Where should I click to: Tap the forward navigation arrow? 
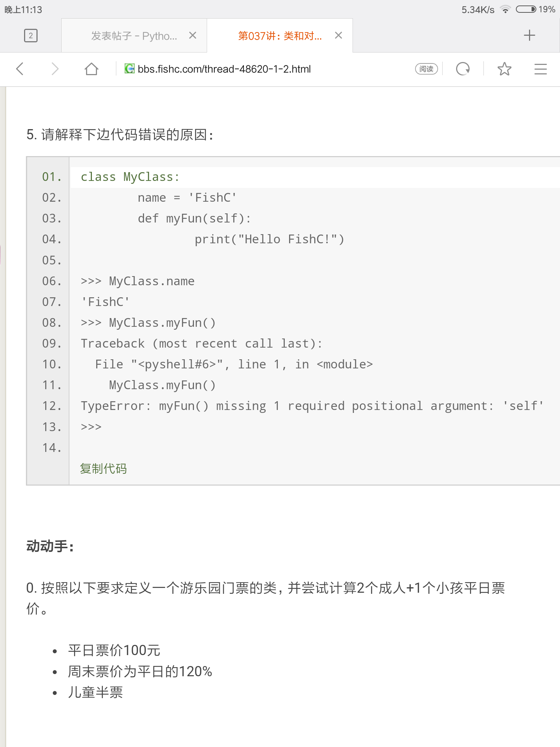pos(55,69)
